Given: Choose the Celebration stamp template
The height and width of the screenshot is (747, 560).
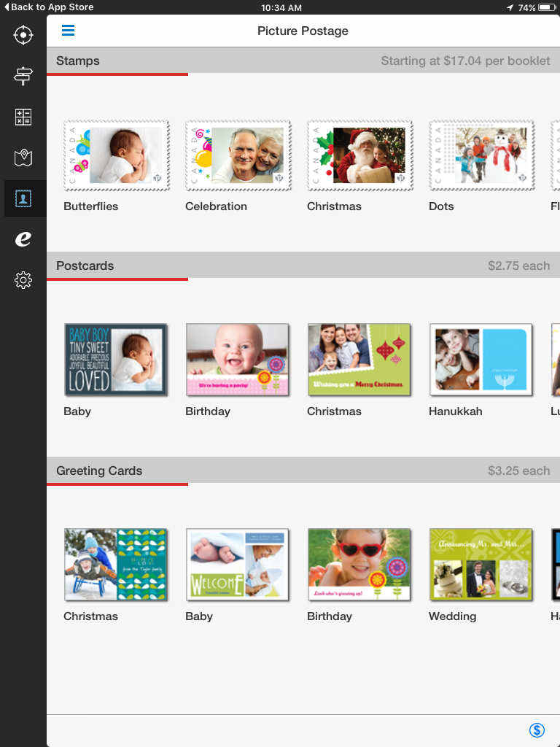Looking at the screenshot, I should pos(238,156).
